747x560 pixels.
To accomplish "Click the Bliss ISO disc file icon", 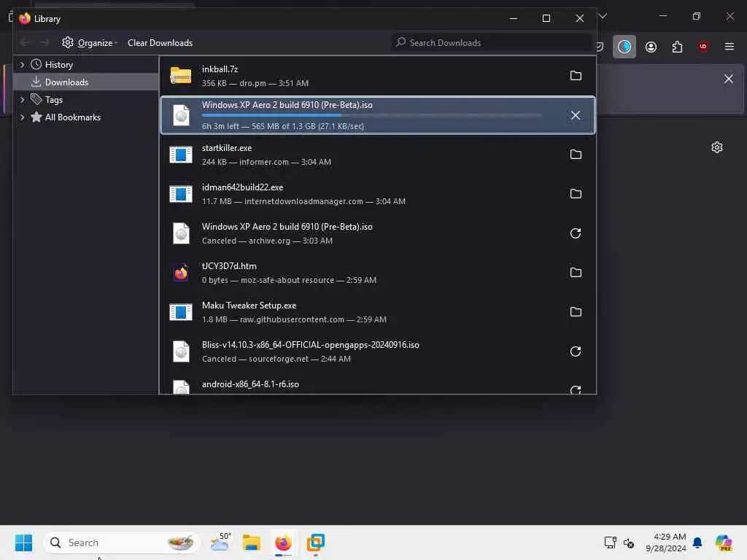I will coord(181,351).
